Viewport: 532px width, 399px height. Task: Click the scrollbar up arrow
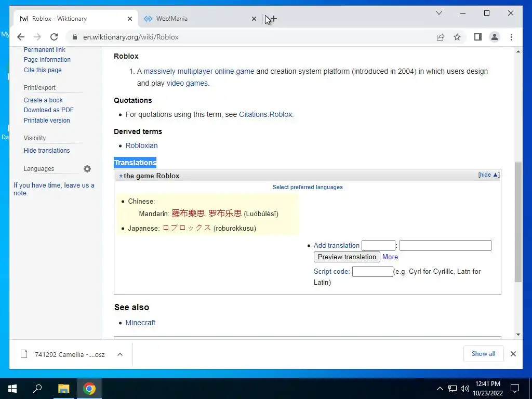[518, 51]
